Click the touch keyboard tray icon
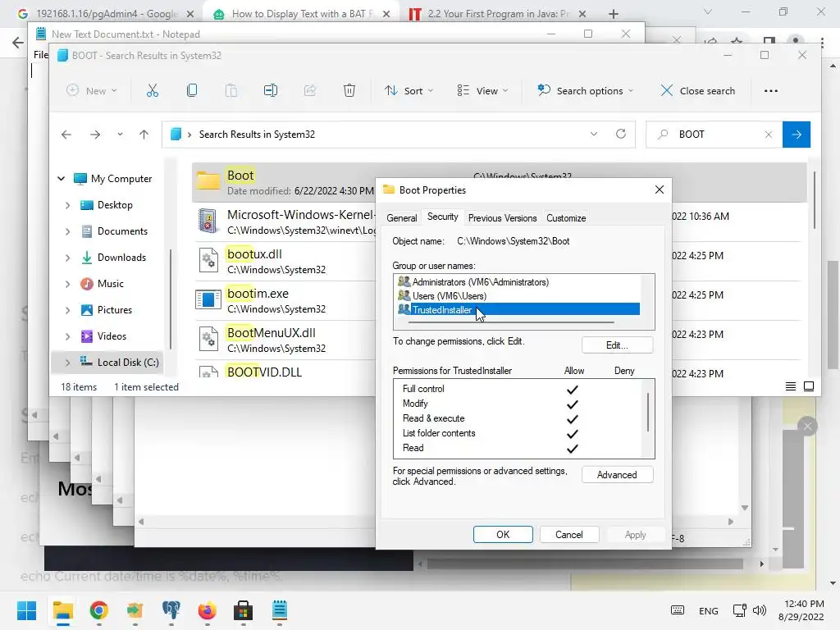Viewport: 840px width, 630px height. pyautogui.click(x=677, y=610)
